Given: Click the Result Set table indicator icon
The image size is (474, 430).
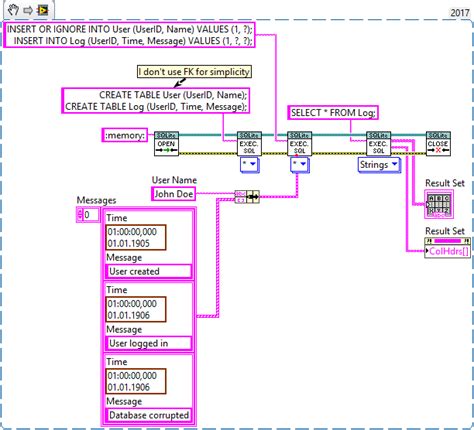Looking at the screenshot, I should 439,204.
